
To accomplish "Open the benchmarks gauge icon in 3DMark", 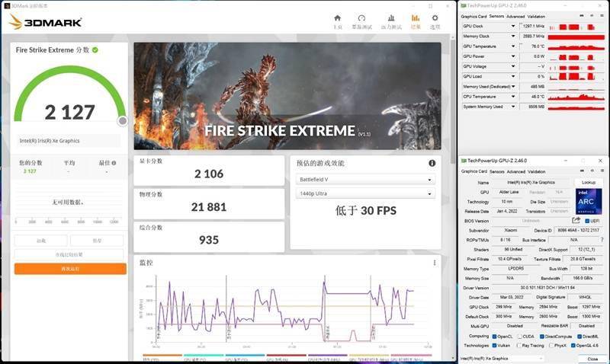I will 361,18.
